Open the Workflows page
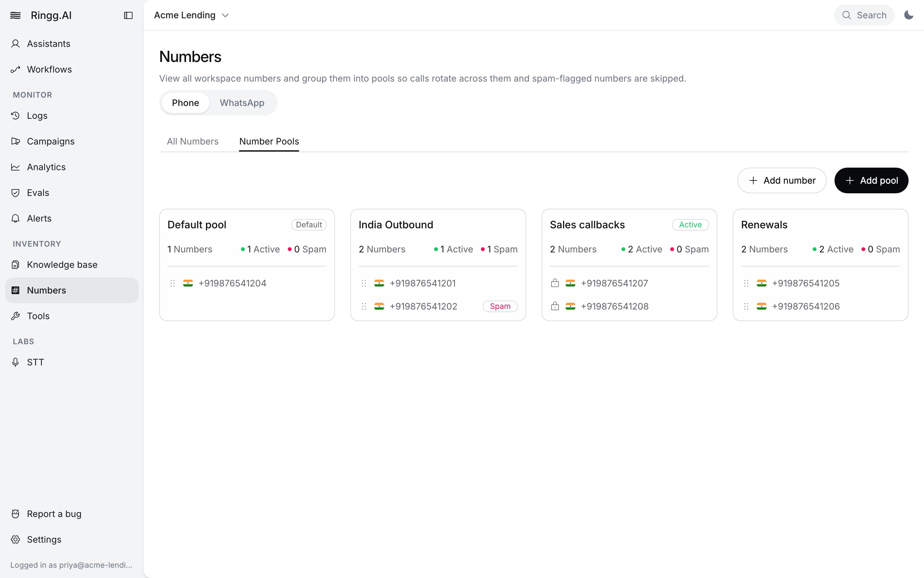The width and height of the screenshot is (924, 578). coord(72,69)
